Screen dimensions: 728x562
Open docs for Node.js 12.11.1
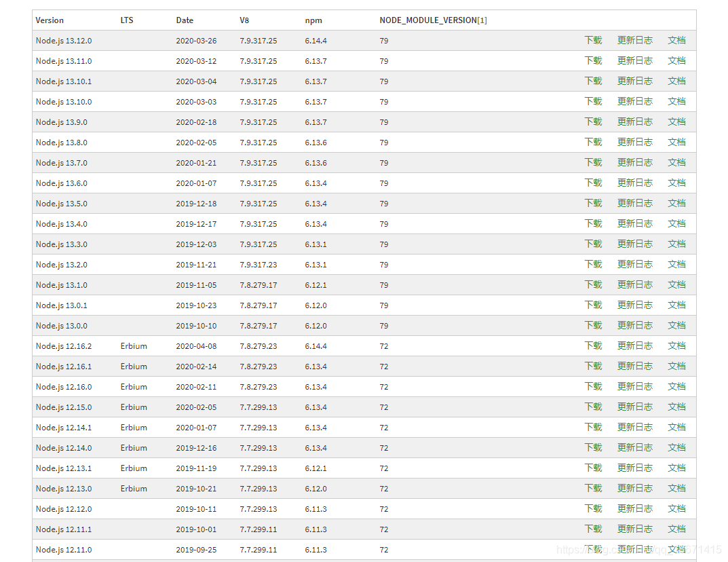(x=676, y=529)
